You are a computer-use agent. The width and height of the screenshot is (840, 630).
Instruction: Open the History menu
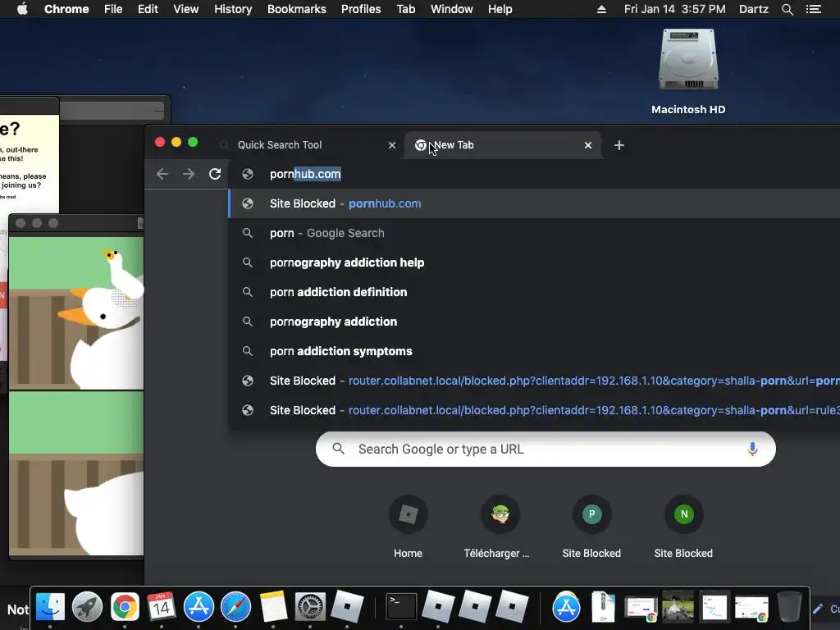click(233, 9)
